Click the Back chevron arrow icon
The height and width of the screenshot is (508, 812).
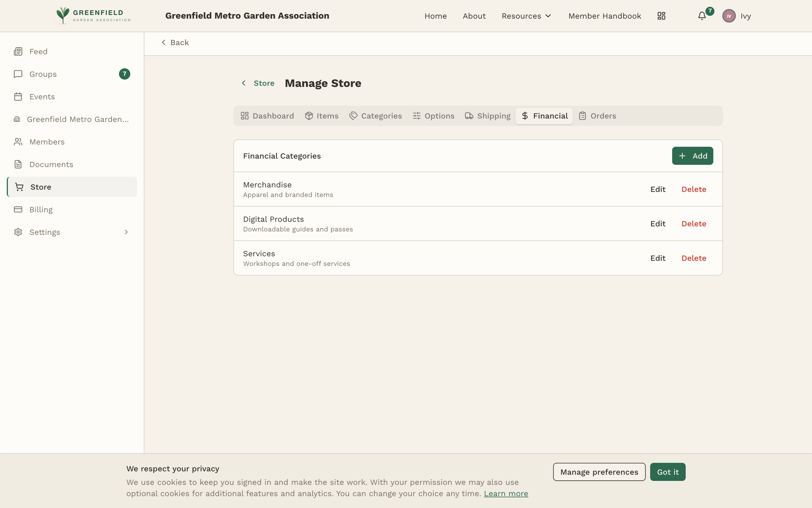164,42
